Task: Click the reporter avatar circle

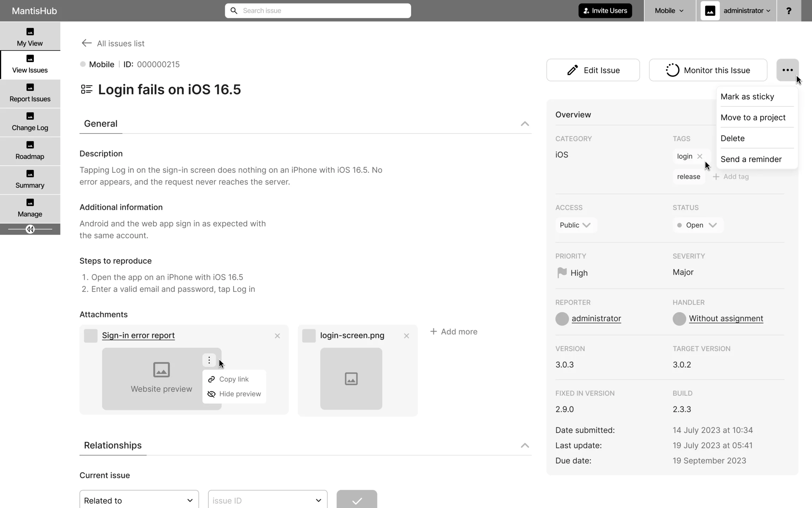Action: (x=562, y=319)
